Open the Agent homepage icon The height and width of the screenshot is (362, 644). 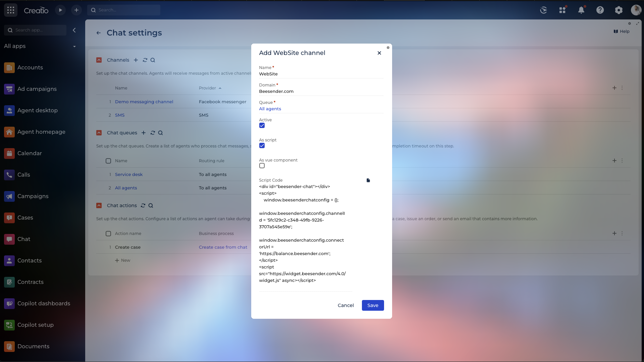[9, 132]
